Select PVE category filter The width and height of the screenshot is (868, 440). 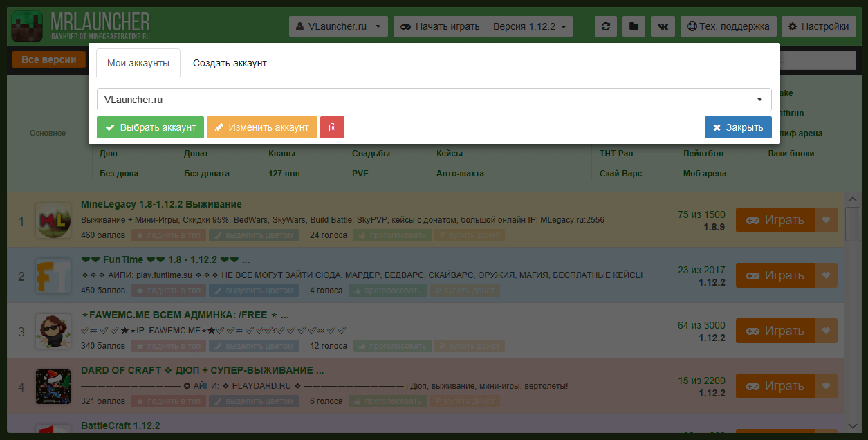point(360,174)
